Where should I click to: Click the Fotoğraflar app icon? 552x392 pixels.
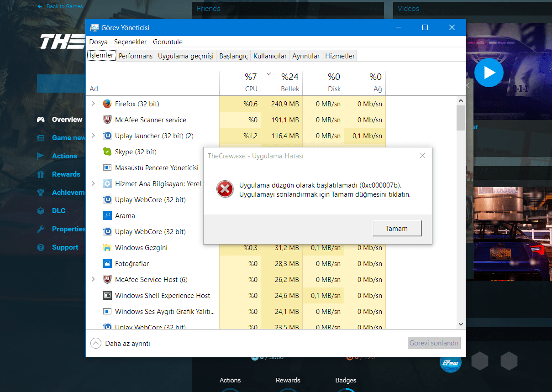coord(107,263)
